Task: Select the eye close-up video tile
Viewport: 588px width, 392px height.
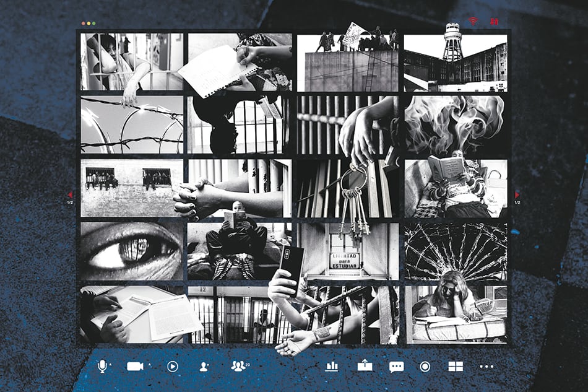Action: point(132,251)
